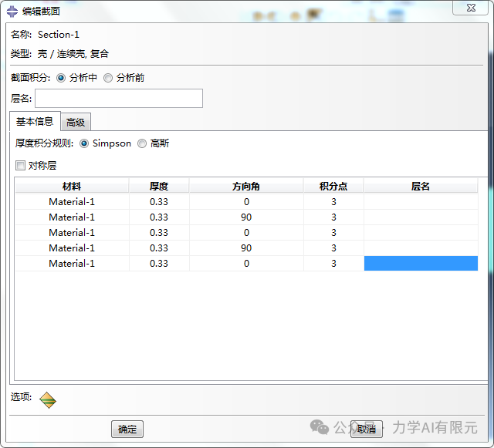Click empty 层名 cell in second row

coord(421,217)
